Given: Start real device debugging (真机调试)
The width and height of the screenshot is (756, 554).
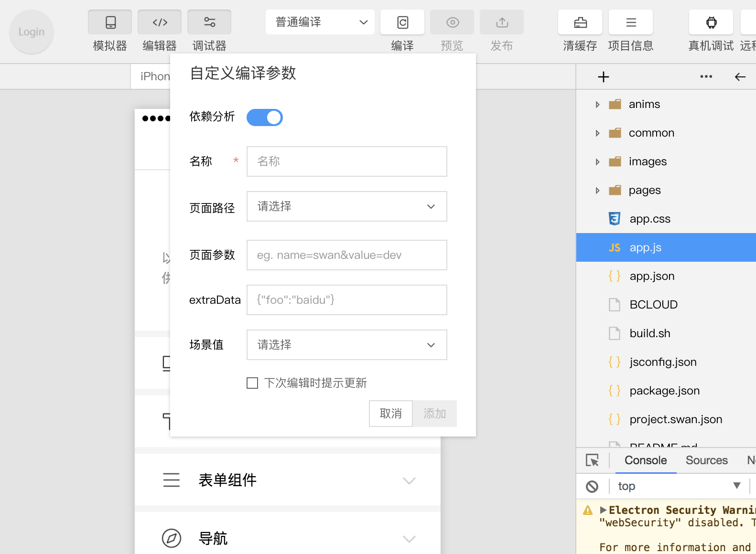Looking at the screenshot, I should (711, 22).
